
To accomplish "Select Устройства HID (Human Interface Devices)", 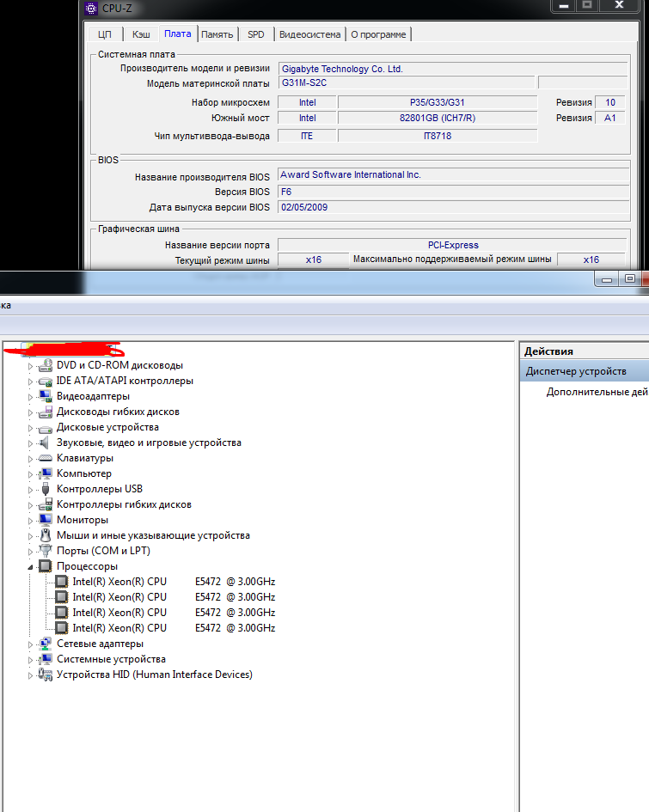I will click(155, 675).
